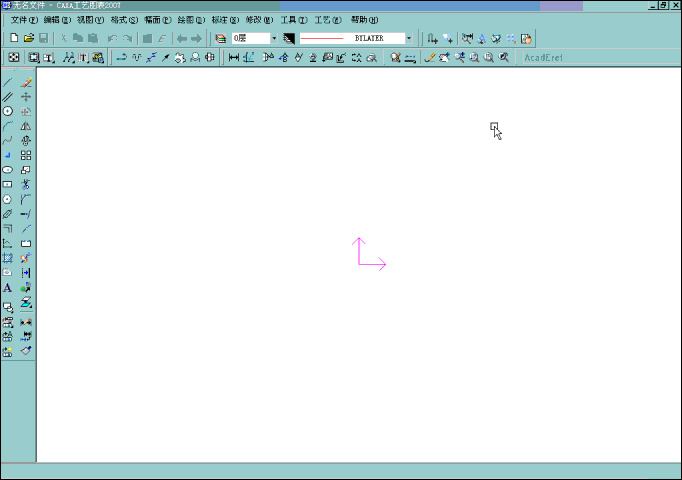
Task: Select the Extend line tool
Action: coord(26,214)
